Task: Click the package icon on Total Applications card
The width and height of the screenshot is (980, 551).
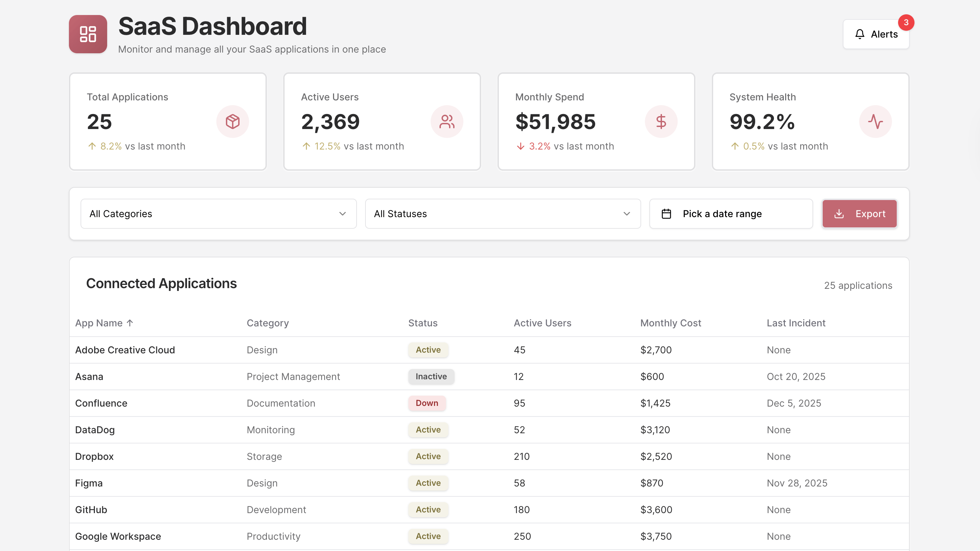Action: click(x=232, y=122)
